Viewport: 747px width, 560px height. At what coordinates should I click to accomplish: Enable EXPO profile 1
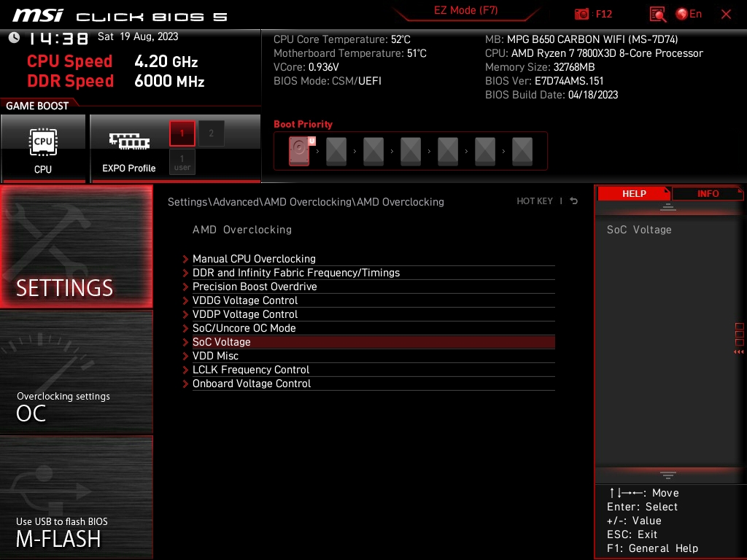(182, 133)
